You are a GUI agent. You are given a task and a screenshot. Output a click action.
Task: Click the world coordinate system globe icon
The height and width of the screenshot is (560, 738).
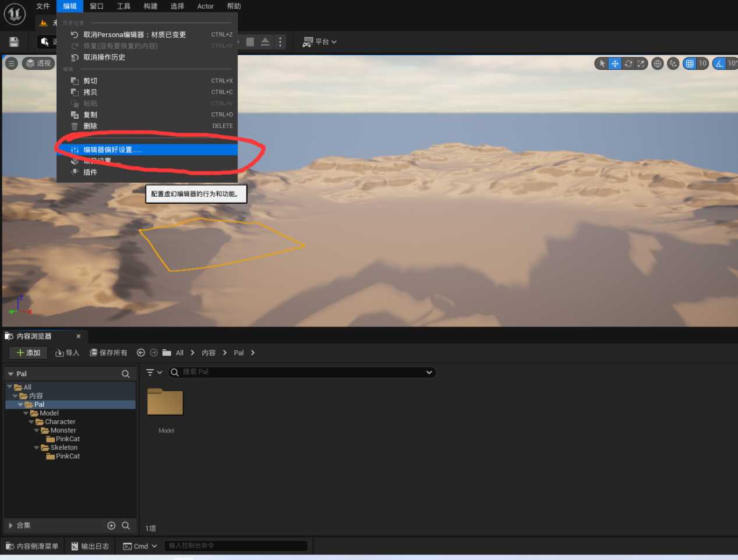click(x=658, y=63)
